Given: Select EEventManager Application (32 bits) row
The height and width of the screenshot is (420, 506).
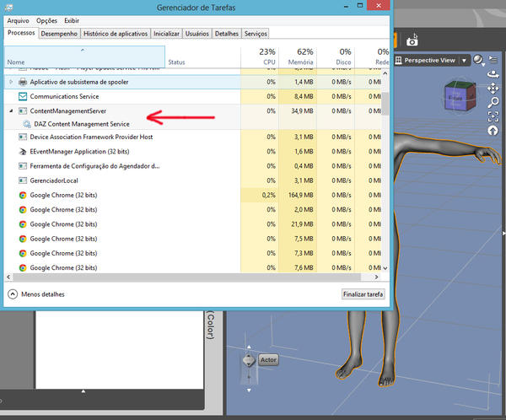Looking at the screenshot, I should pyautogui.click(x=192, y=152).
